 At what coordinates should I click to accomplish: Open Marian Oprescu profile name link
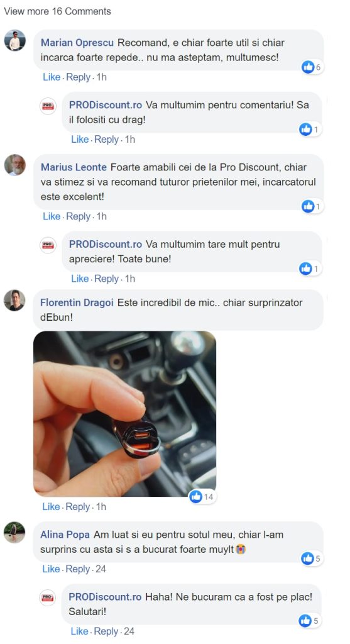click(77, 43)
